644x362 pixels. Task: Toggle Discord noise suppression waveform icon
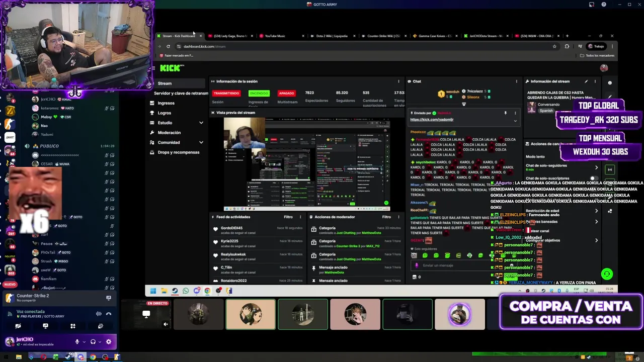(x=99, y=314)
